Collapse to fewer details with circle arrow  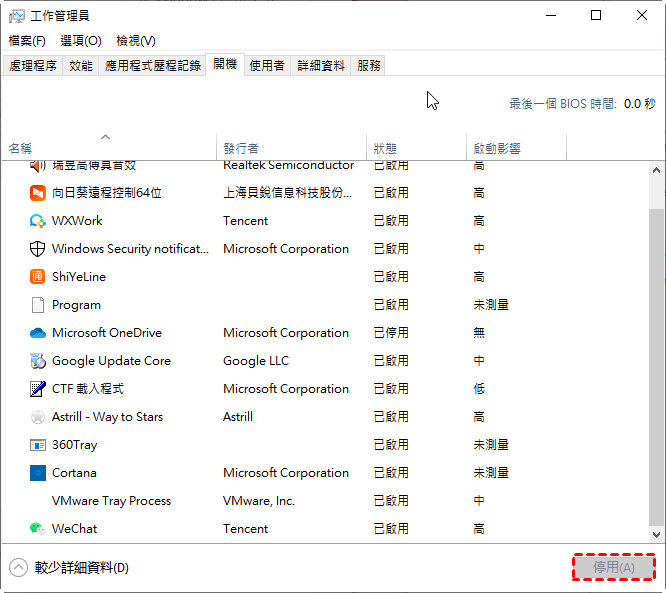tap(18, 568)
